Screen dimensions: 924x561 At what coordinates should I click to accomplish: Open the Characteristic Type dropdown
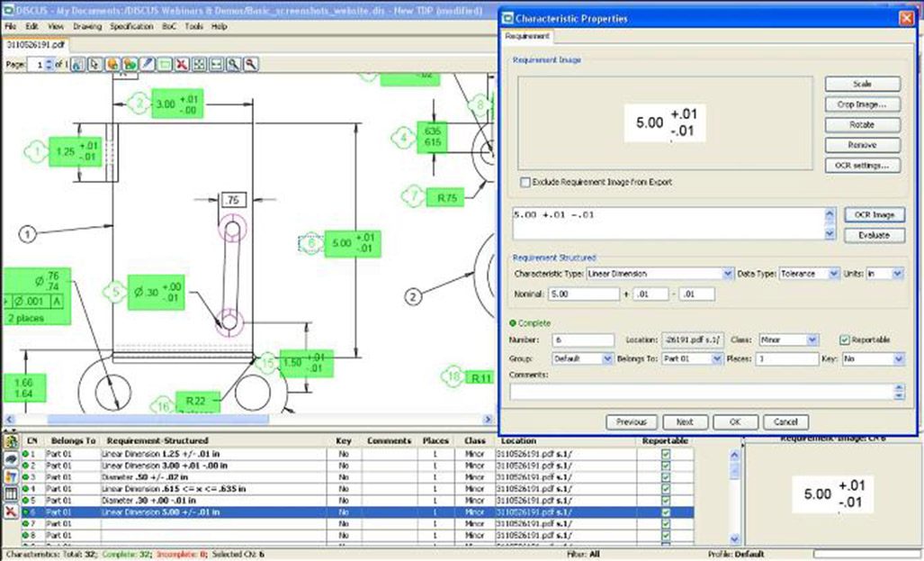click(x=727, y=273)
